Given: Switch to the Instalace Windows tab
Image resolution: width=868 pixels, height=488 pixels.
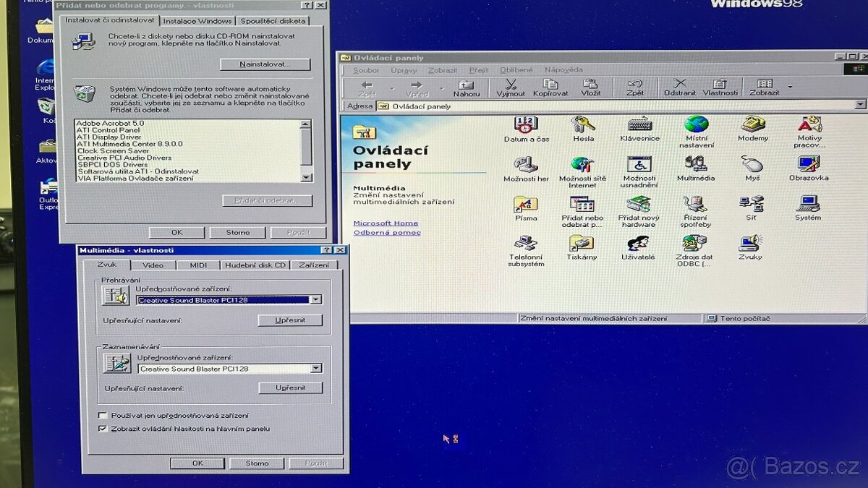Looking at the screenshot, I should pos(197,21).
